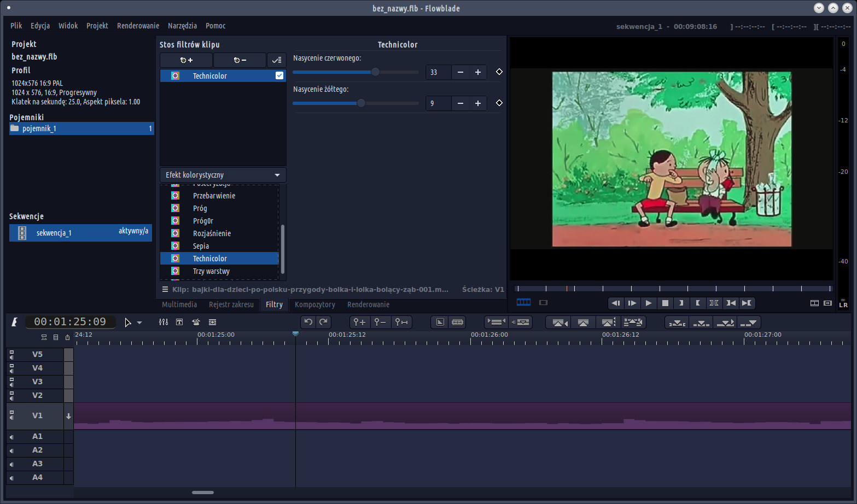
Task: Stop playback
Action: 665,303
